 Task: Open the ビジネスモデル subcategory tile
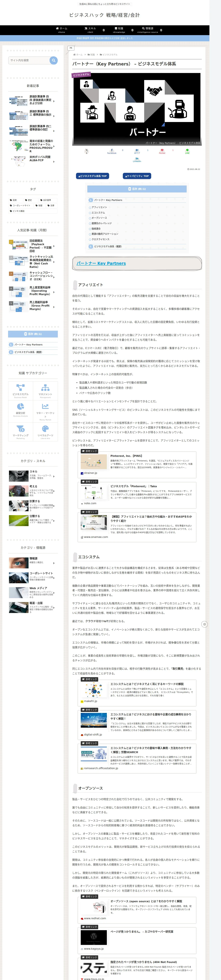tap(21, 391)
